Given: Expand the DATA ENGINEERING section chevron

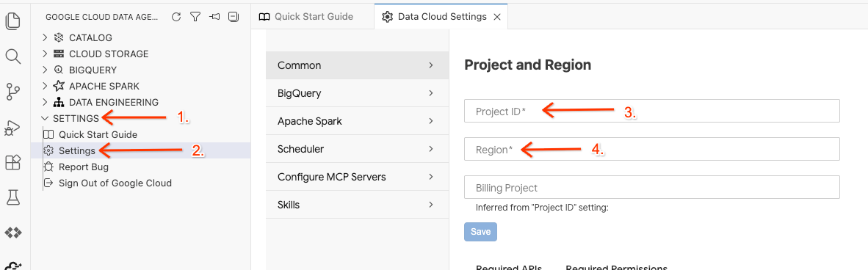Looking at the screenshot, I should (x=45, y=103).
